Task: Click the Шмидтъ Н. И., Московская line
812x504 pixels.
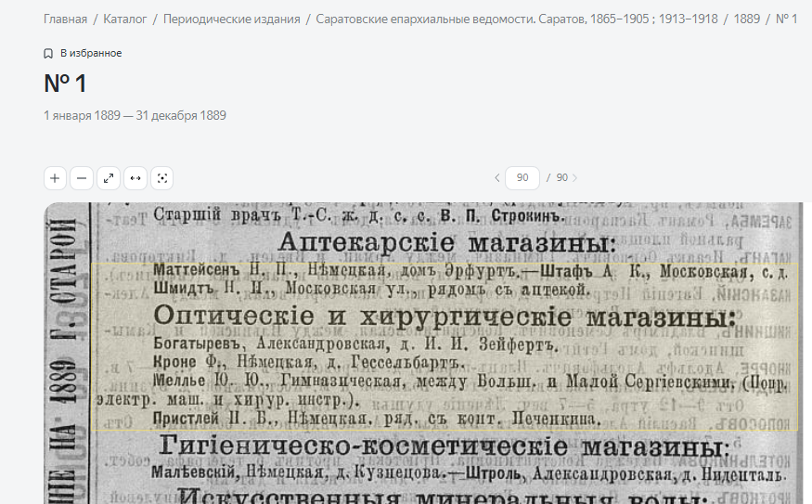Action: [x=371, y=289]
